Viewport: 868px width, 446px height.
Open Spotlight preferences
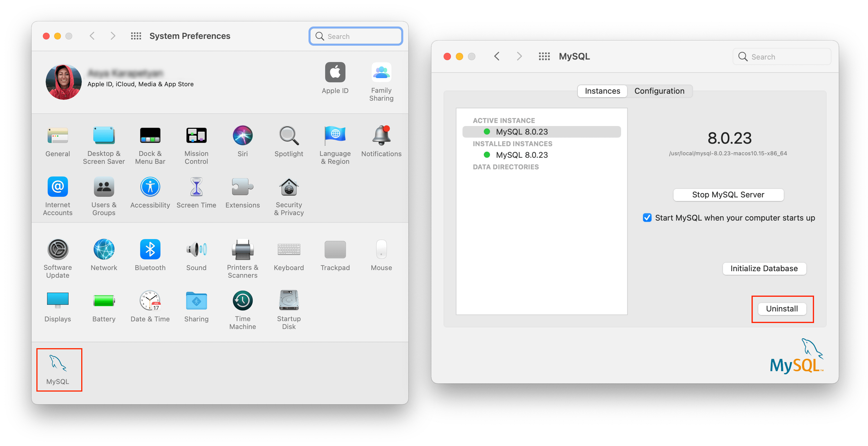point(289,142)
